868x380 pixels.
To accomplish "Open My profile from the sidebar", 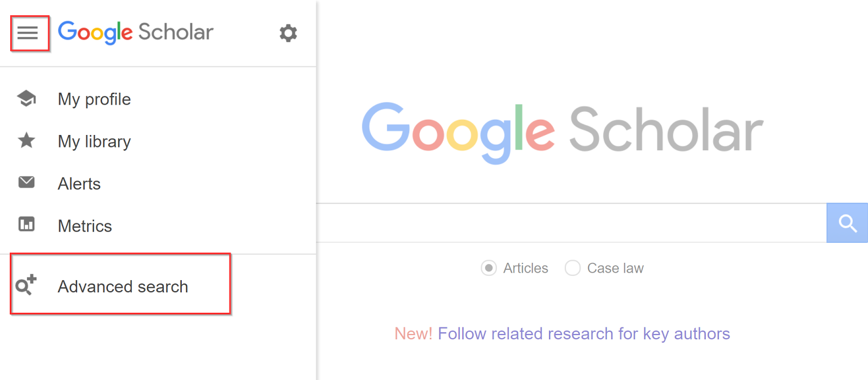I will (94, 99).
